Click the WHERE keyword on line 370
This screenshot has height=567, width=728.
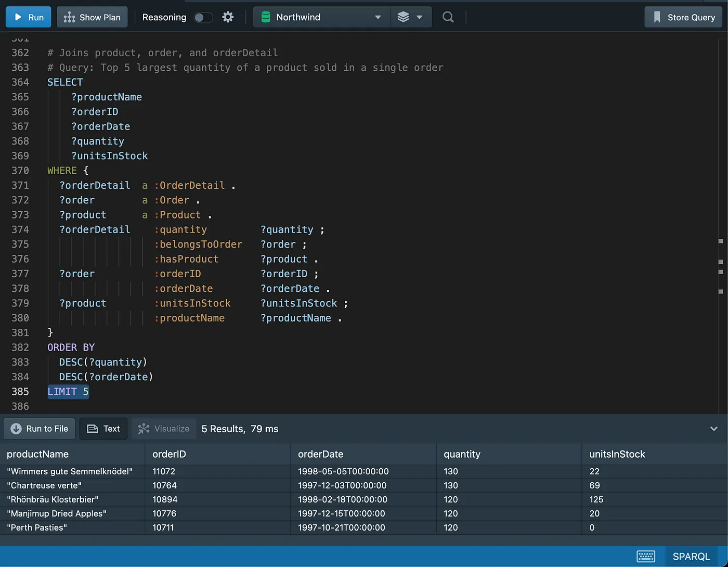(62, 171)
